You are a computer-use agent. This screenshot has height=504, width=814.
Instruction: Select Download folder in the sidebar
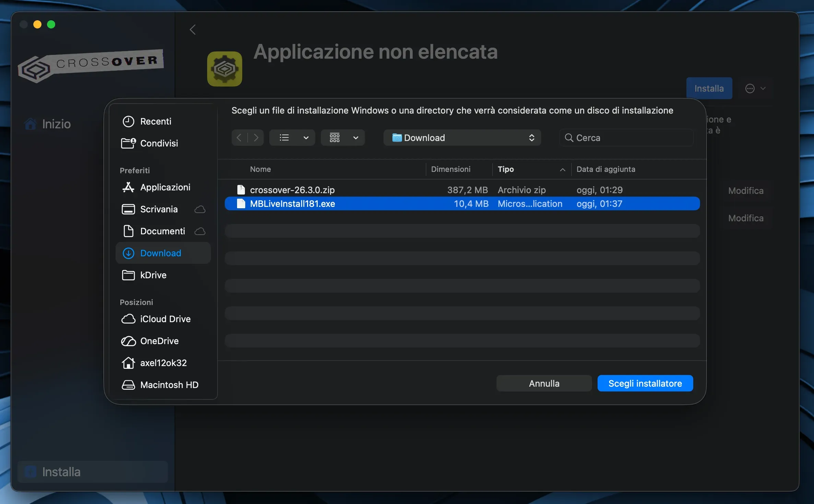pos(163,253)
